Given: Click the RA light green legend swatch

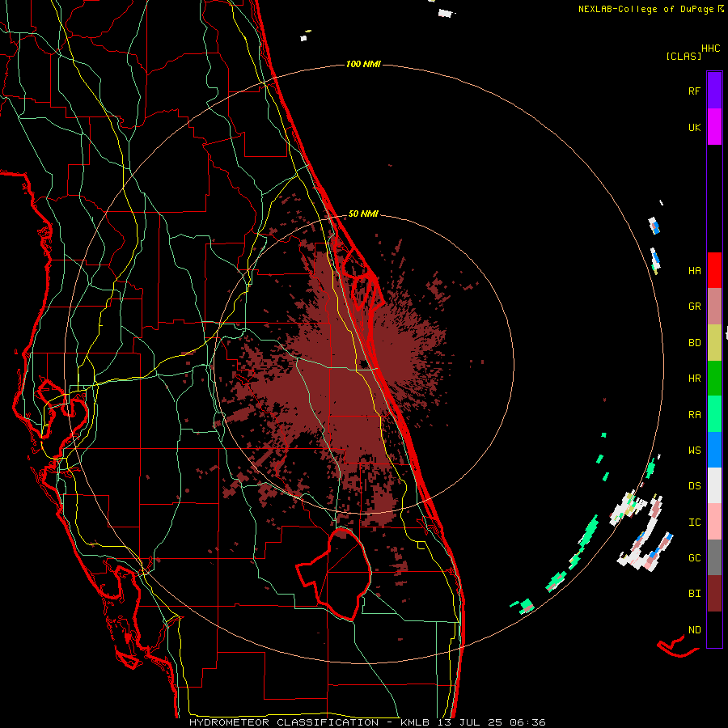Looking at the screenshot, I should 714,414.
